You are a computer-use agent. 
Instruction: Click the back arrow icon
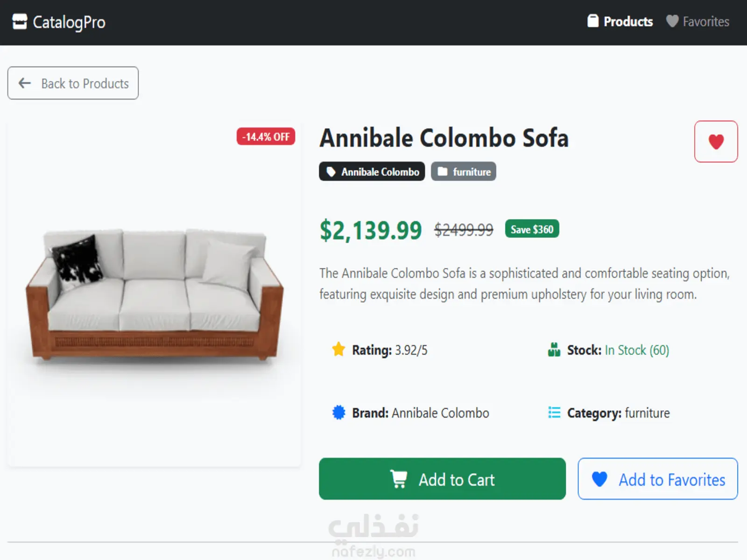tap(24, 83)
